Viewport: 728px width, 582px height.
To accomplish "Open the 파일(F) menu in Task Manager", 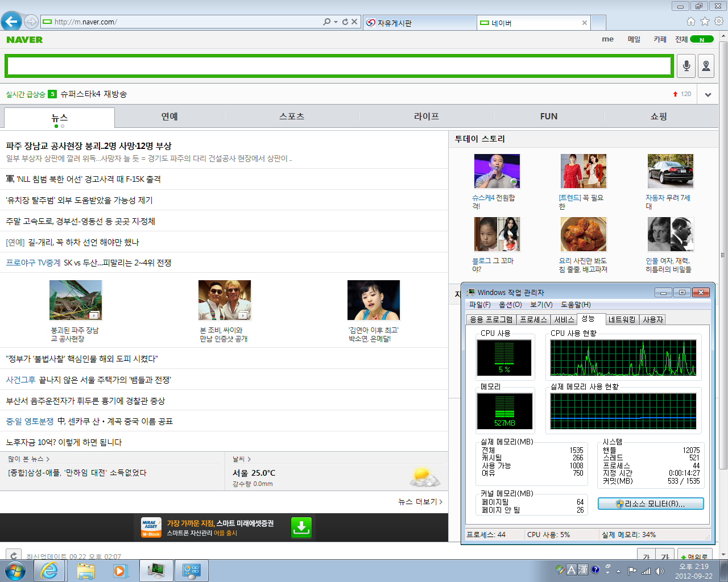I will [480, 305].
